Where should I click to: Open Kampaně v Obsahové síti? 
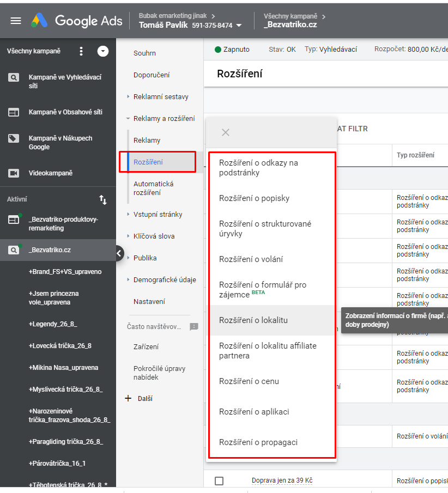(65, 112)
